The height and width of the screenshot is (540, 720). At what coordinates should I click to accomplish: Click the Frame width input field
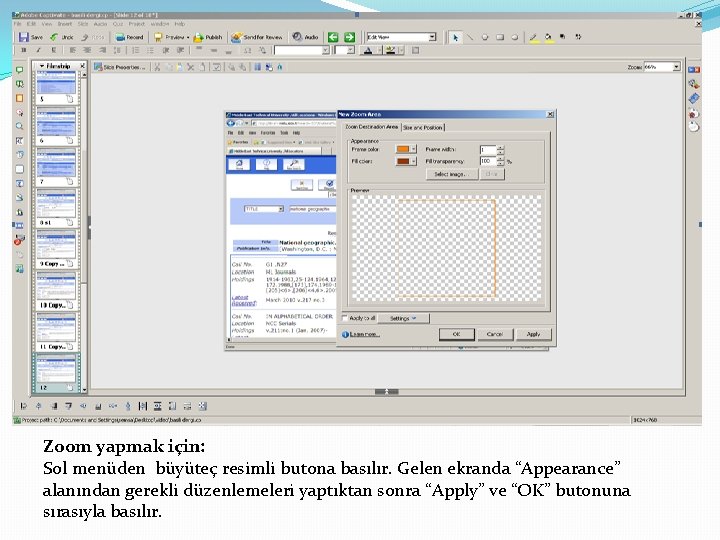pos(488,150)
